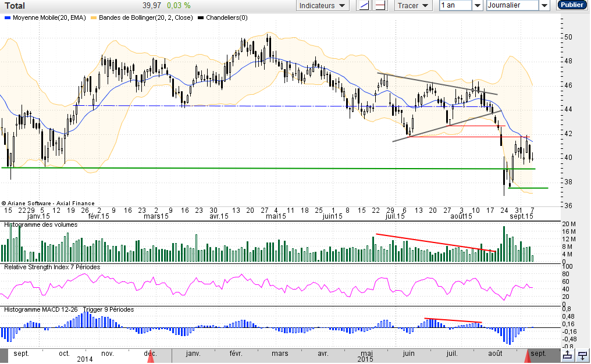This screenshot has height=364, width=591.
Task: Click the price value 39,97
Action: [x=152, y=6]
